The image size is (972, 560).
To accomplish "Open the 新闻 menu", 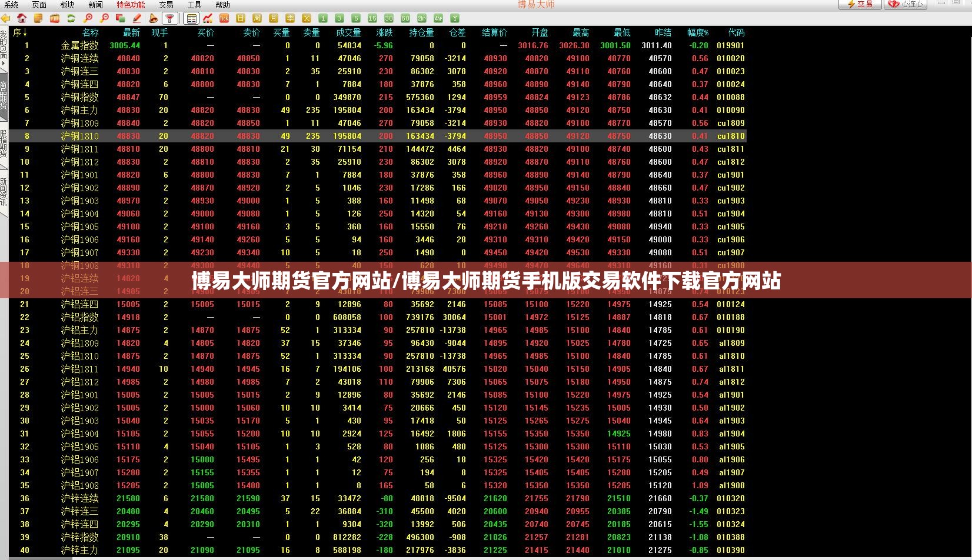I will point(96,5).
